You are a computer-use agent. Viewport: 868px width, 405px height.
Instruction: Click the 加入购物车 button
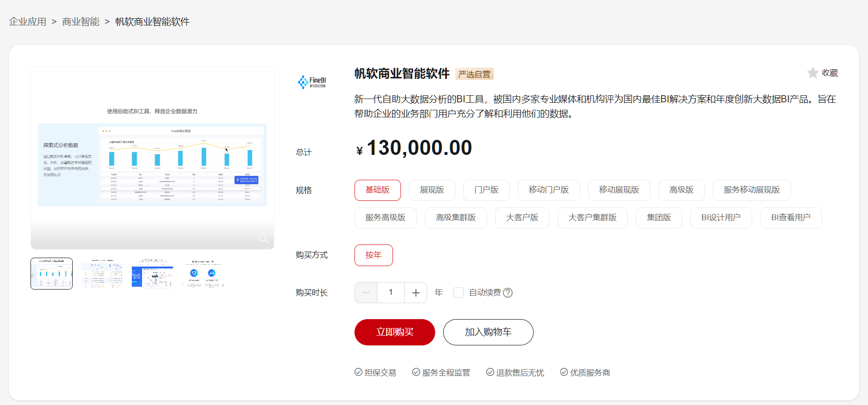pyautogui.click(x=488, y=332)
